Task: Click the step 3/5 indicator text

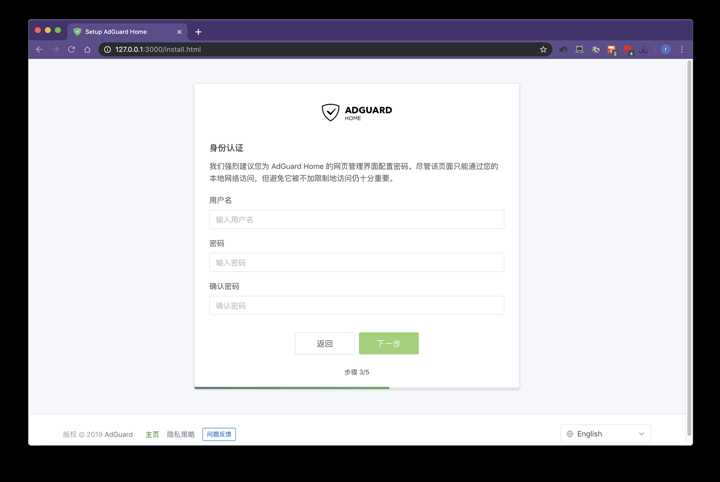Action: 357,372
